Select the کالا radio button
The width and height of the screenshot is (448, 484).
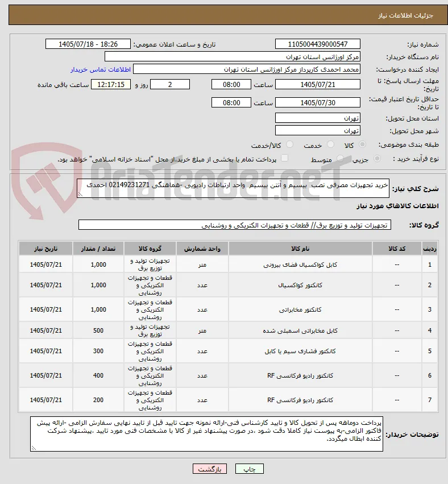coord(363,144)
